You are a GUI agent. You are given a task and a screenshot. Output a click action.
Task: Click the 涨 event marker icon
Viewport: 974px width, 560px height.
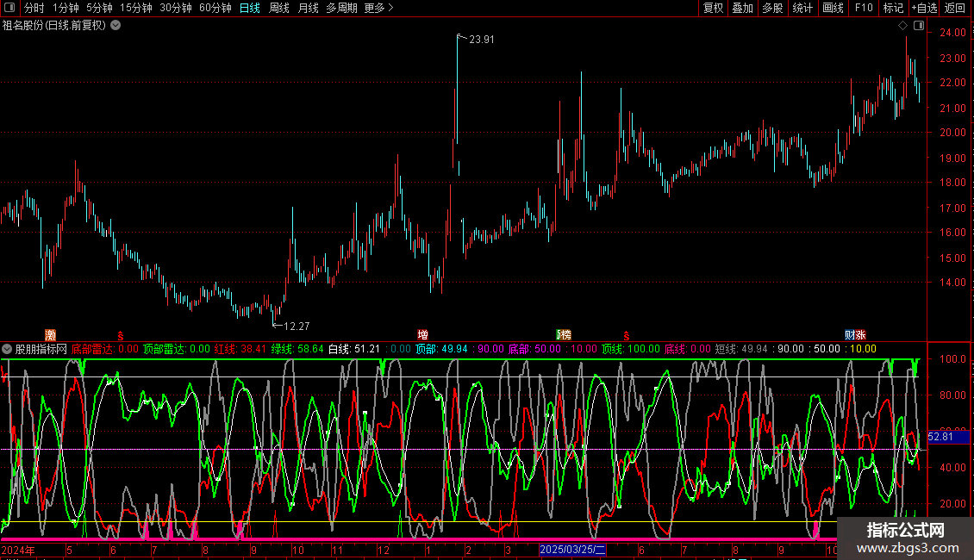coord(860,334)
